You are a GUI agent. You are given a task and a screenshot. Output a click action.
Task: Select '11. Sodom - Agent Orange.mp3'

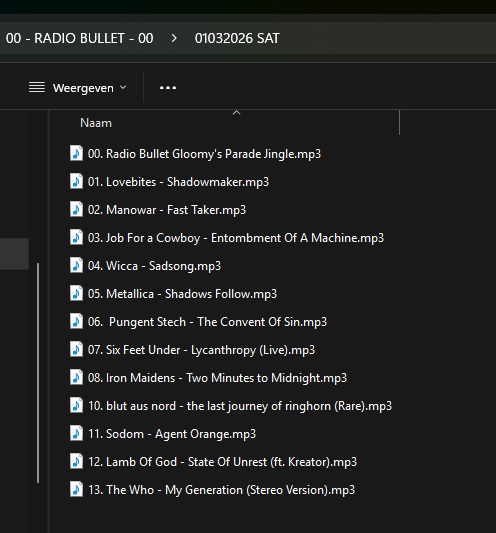point(172,434)
